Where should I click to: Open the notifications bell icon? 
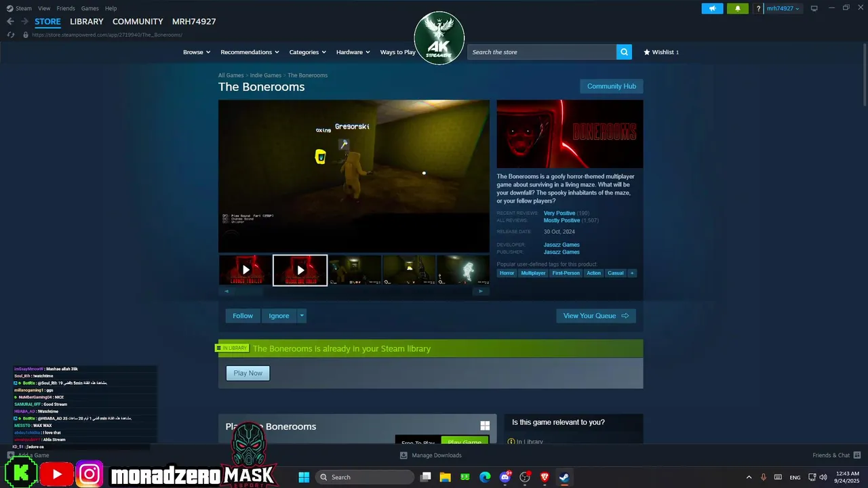(738, 8)
